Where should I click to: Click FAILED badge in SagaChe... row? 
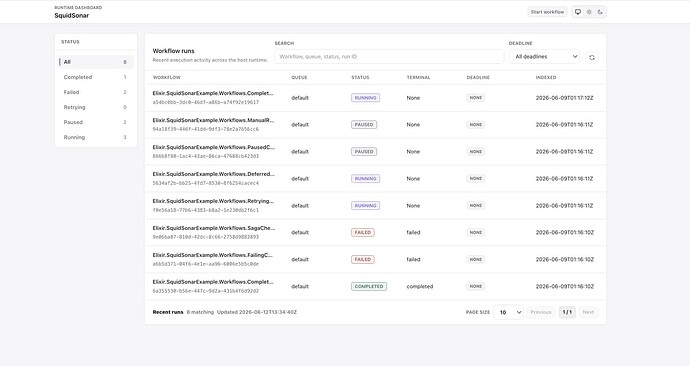[x=363, y=232]
